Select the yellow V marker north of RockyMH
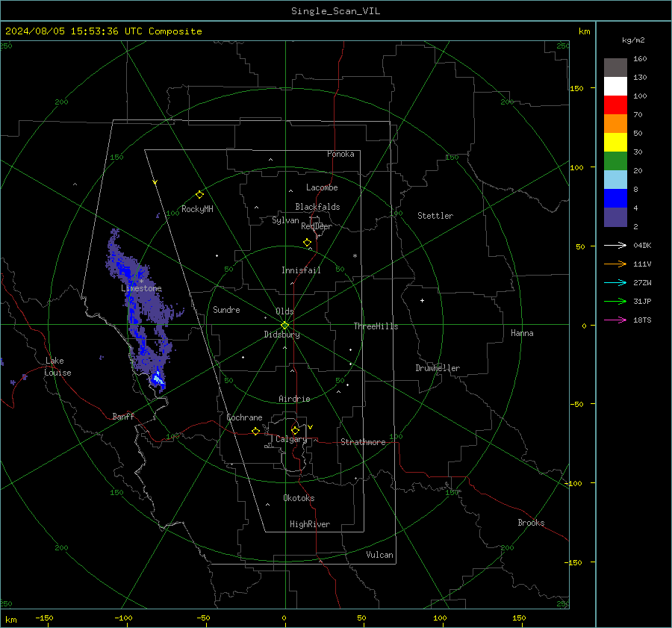 coord(155,182)
